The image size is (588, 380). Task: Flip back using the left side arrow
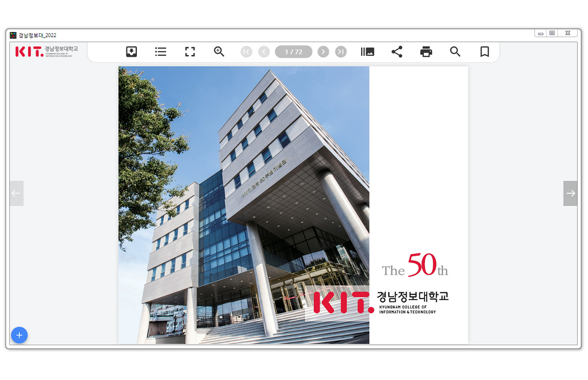pyautogui.click(x=17, y=193)
